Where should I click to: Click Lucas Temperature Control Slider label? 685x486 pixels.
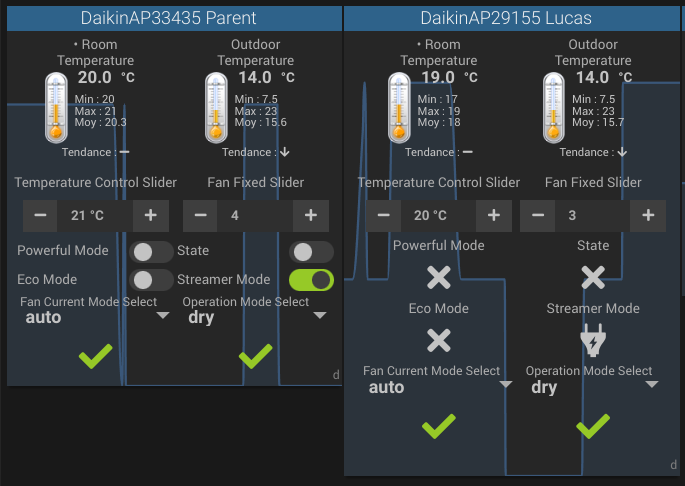(x=439, y=182)
